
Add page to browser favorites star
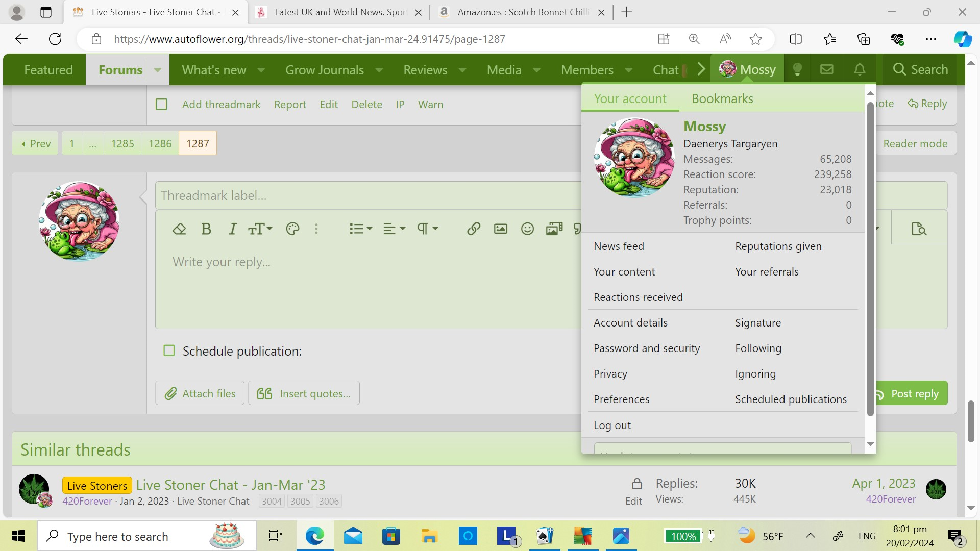click(755, 39)
